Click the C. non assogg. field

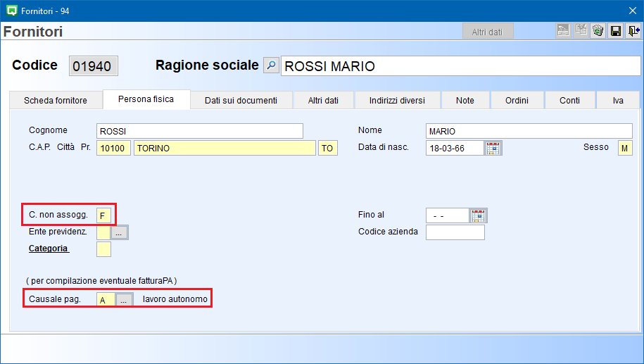(103, 215)
